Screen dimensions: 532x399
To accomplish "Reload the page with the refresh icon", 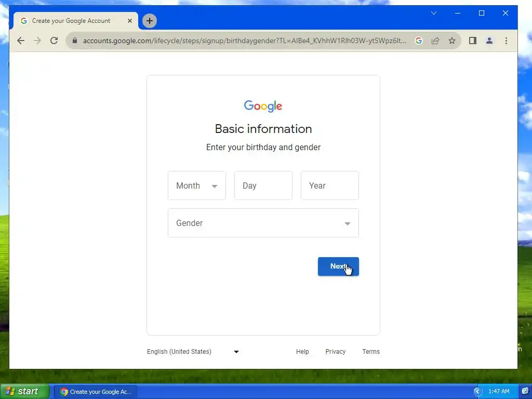I will [54, 41].
